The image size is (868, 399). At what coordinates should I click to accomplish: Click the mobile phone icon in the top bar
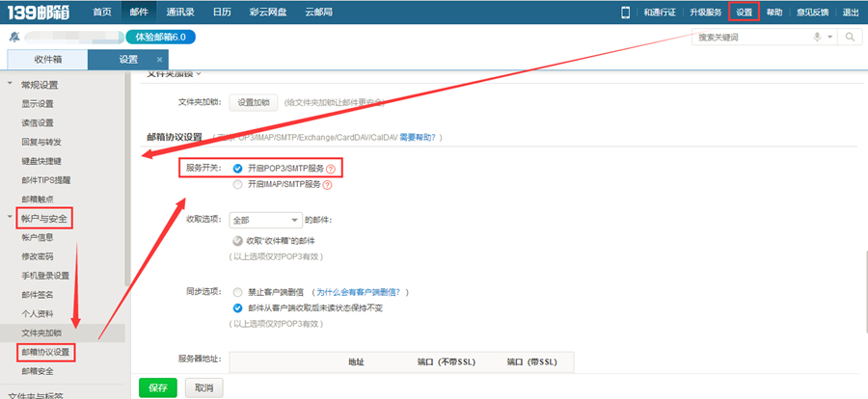(626, 13)
